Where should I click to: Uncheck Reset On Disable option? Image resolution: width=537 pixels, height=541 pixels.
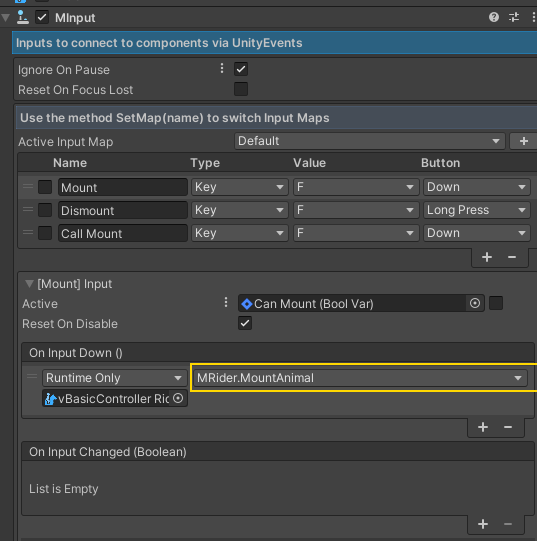coord(245,323)
